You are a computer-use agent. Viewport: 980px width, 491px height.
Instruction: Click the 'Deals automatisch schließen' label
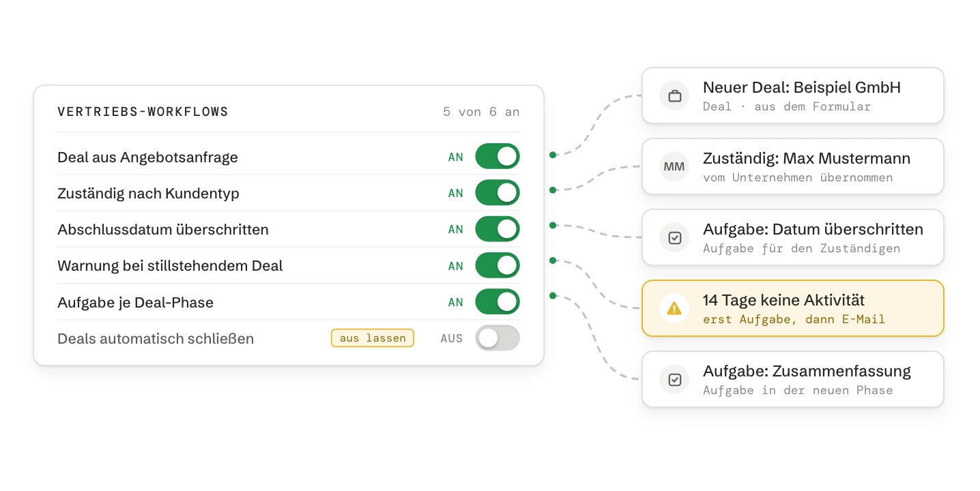point(156,338)
